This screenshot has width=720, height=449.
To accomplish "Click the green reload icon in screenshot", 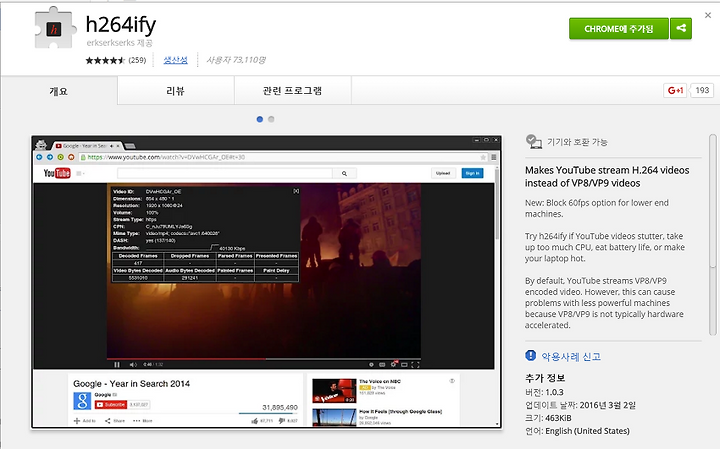I will (x=60, y=157).
